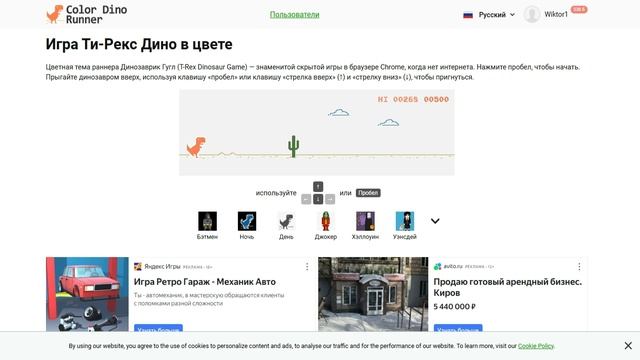640x360 pixels.
Task: Click the dino game canvas
Action: (x=317, y=133)
